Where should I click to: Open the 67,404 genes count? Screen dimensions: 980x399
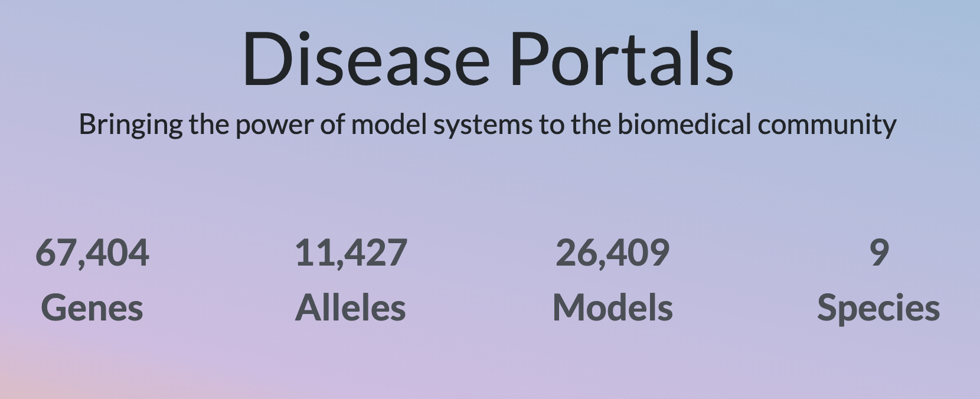click(92, 253)
